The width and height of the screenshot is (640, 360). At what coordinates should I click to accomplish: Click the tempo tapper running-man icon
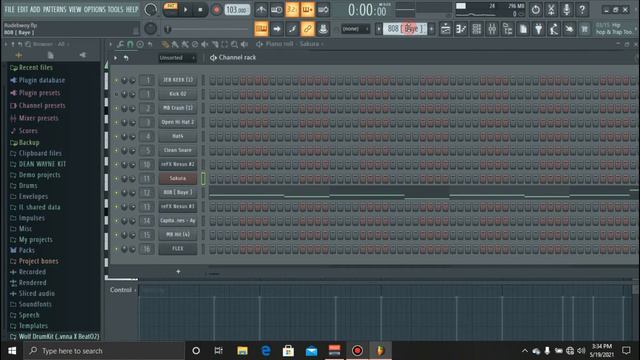(554, 29)
